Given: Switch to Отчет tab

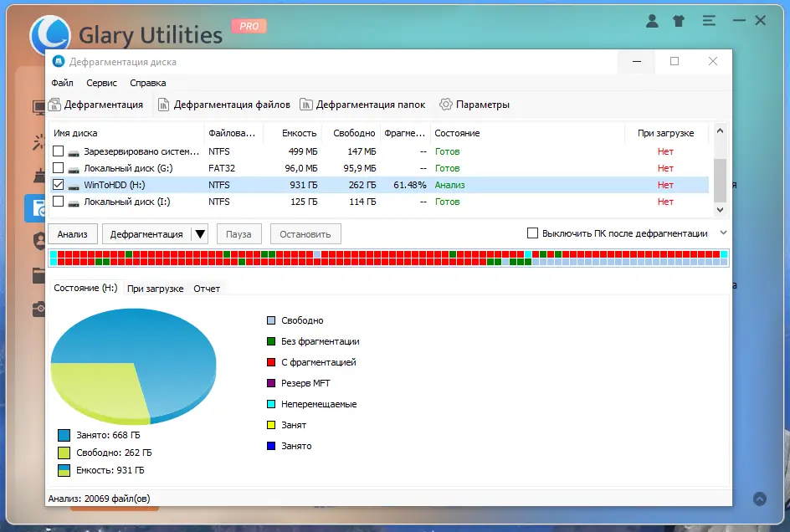Looking at the screenshot, I should click(x=207, y=289).
